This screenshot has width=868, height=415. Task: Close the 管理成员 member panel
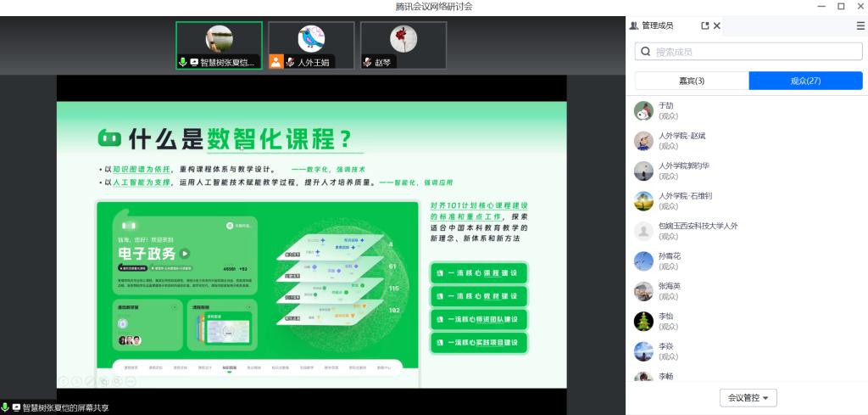pos(717,26)
